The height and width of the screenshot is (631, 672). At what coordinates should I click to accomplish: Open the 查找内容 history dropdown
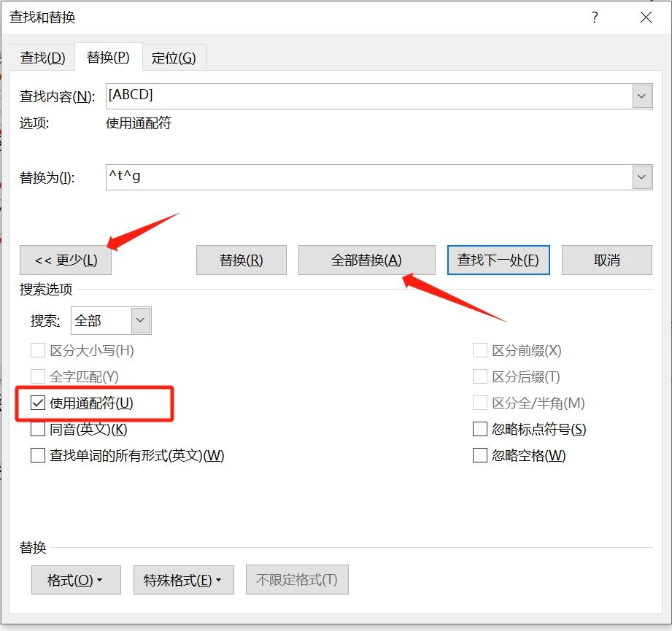tap(641, 96)
